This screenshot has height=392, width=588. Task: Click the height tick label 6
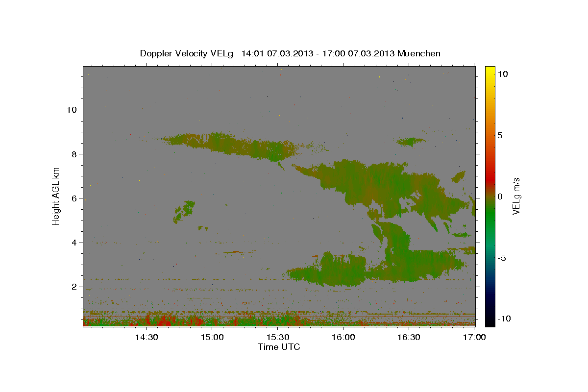pyautogui.click(x=75, y=198)
